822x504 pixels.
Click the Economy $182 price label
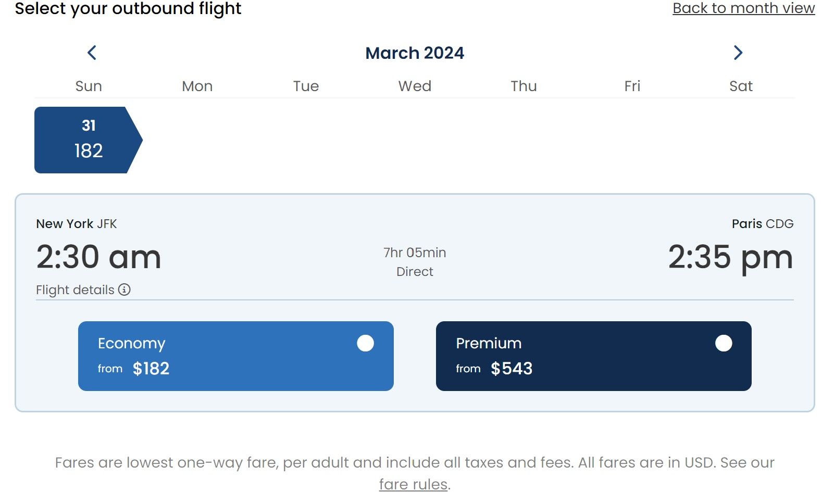[x=151, y=369]
